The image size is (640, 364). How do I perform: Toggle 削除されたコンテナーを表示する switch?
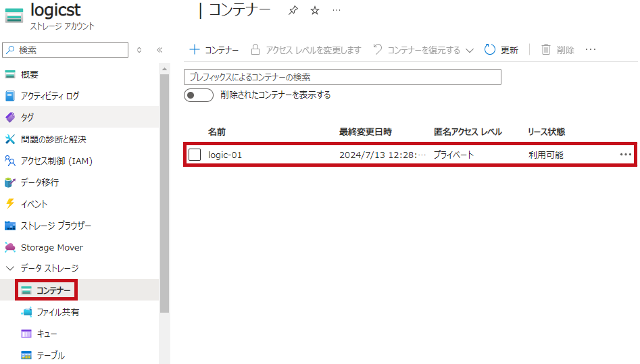pyautogui.click(x=199, y=95)
